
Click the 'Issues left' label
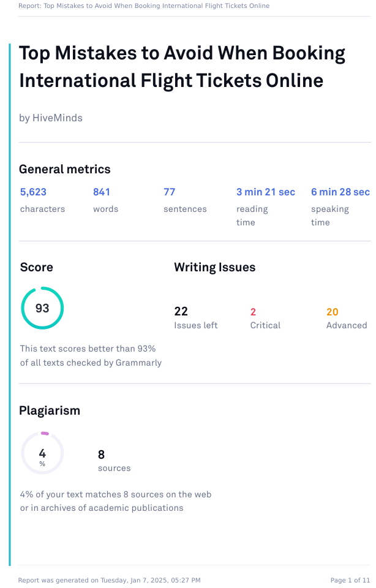pos(196,325)
